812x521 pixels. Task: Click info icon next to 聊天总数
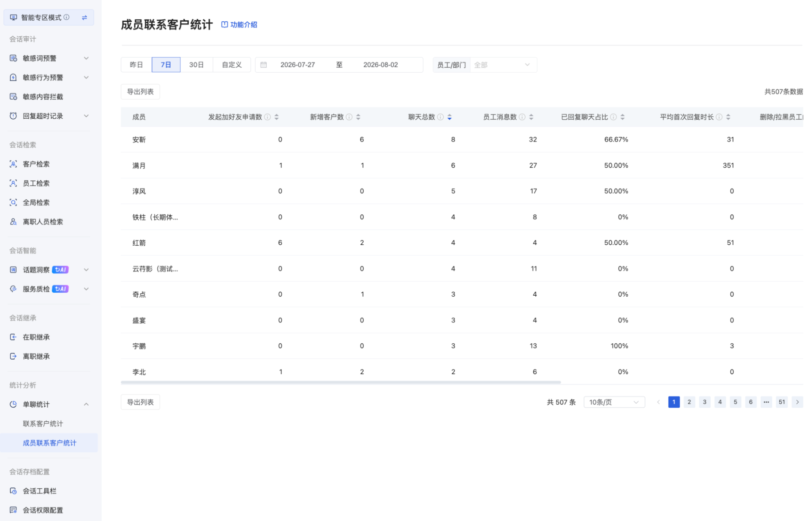click(440, 117)
